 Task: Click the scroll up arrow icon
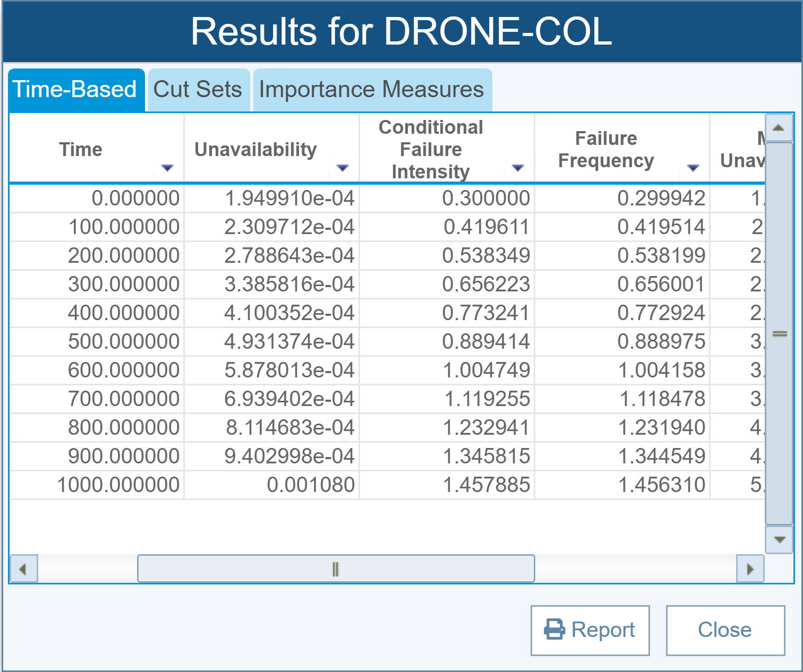(x=779, y=127)
